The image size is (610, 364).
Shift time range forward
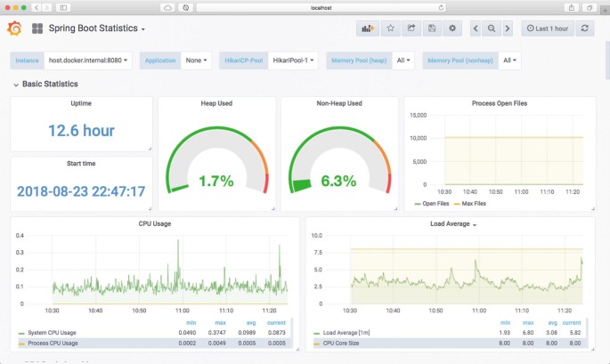click(508, 28)
